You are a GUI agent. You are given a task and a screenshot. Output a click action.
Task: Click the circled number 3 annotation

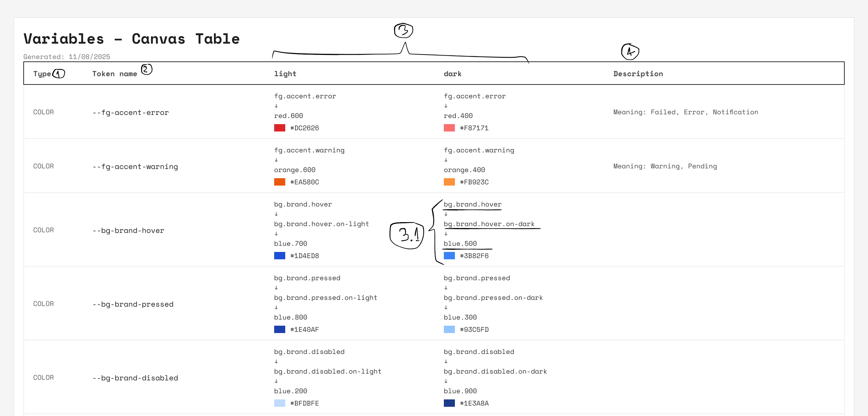coord(403,31)
